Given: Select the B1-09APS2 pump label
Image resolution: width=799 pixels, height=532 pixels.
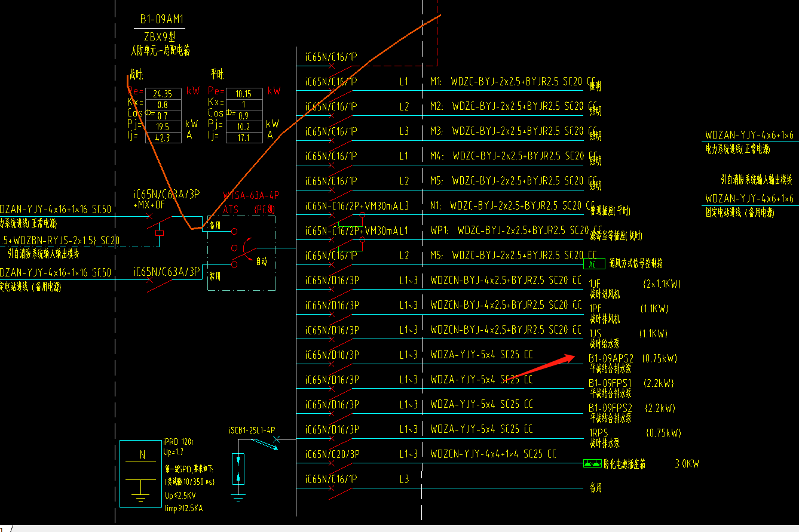Looking at the screenshot, I should pyautogui.click(x=611, y=359).
